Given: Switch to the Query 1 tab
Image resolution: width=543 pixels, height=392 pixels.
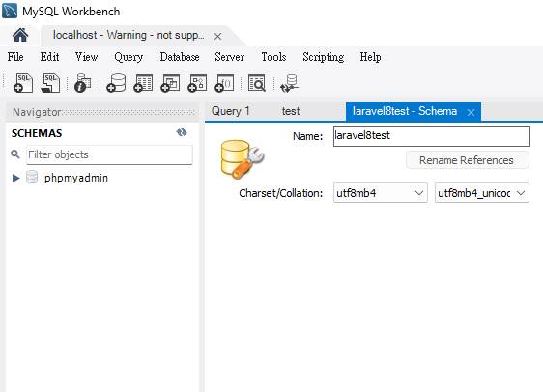Looking at the screenshot, I should [231, 111].
